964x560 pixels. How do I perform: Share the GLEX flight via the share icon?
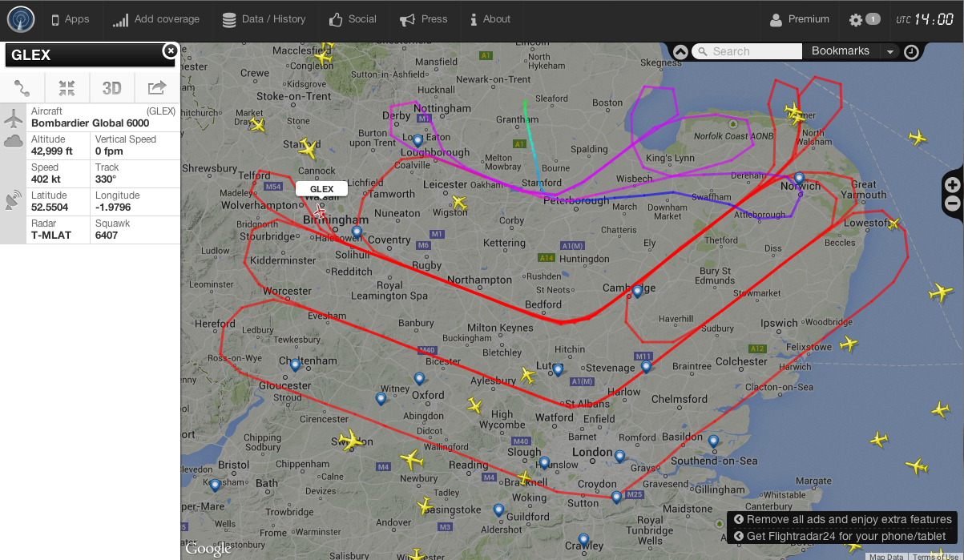click(x=157, y=87)
